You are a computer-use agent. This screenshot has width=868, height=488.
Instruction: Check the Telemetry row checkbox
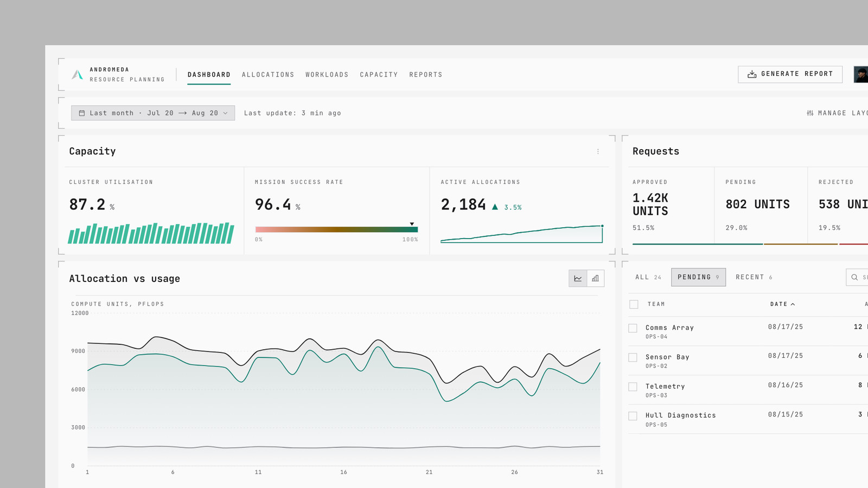633,387
